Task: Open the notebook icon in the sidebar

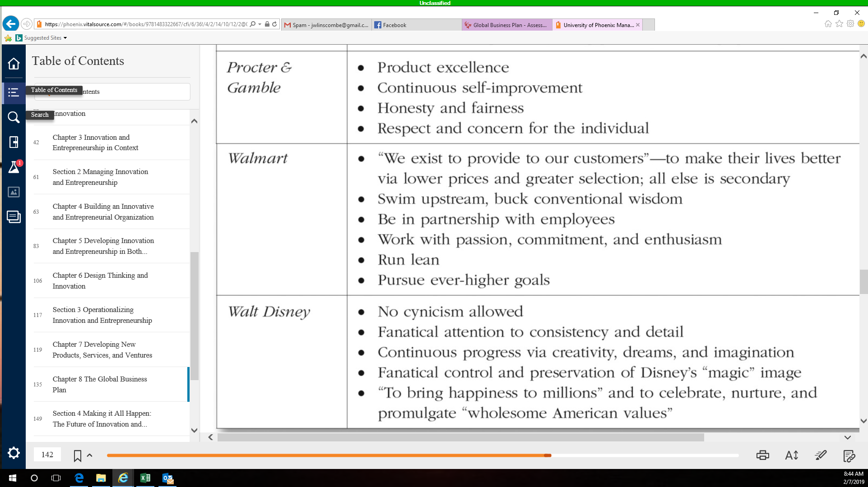Action: (14, 142)
